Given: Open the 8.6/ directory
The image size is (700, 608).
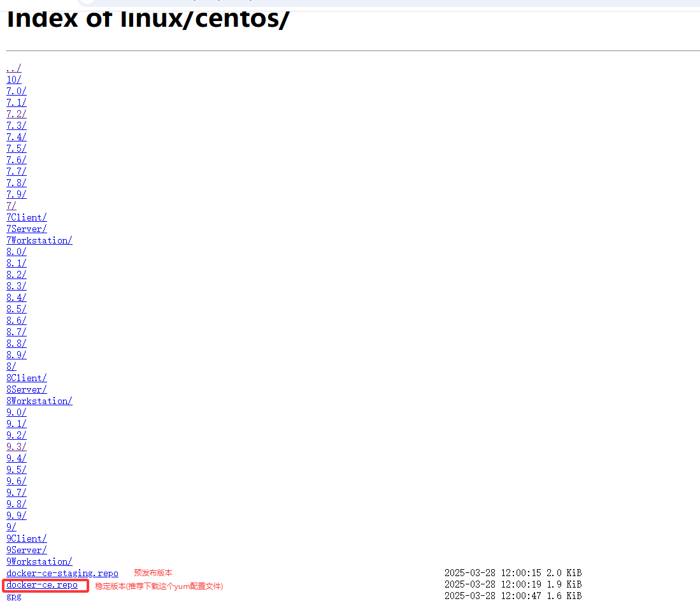Looking at the screenshot, I should [17, 321].
